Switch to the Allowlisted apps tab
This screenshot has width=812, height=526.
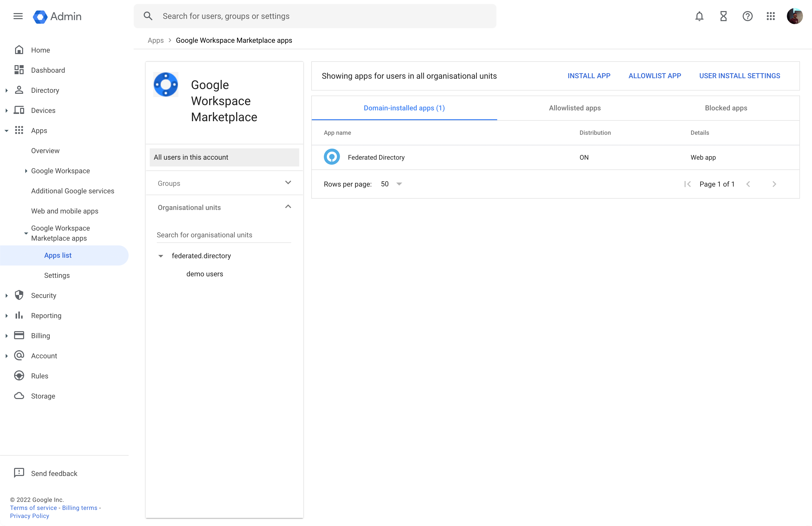pos(575,108)
